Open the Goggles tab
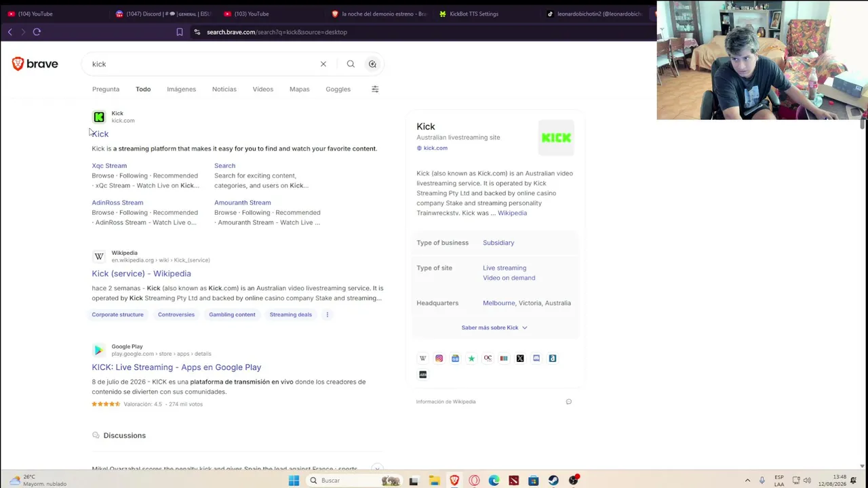The image size is (868, 488). (338, 89)
